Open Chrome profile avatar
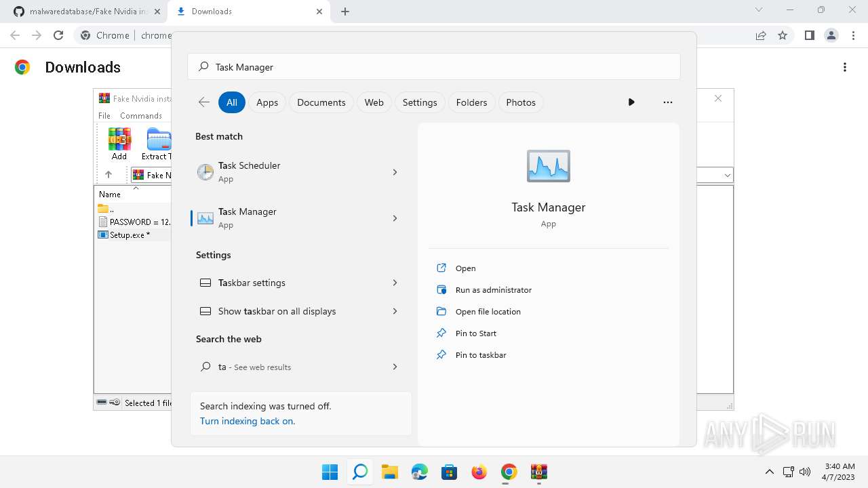Screen dimensions: 868x488 coord(831,35)
